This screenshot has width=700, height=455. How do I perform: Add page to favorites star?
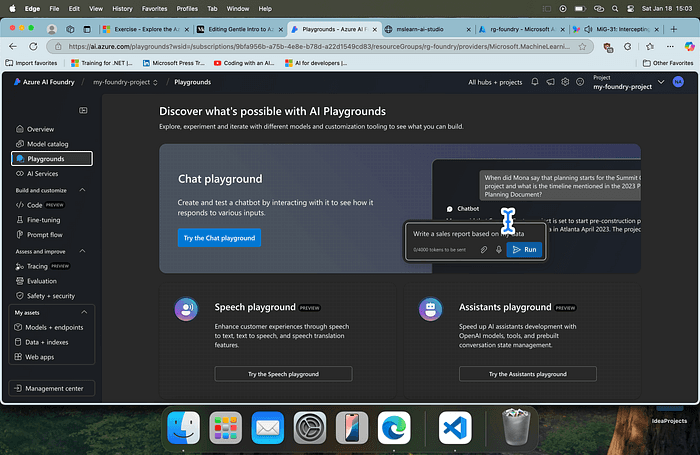582,46
